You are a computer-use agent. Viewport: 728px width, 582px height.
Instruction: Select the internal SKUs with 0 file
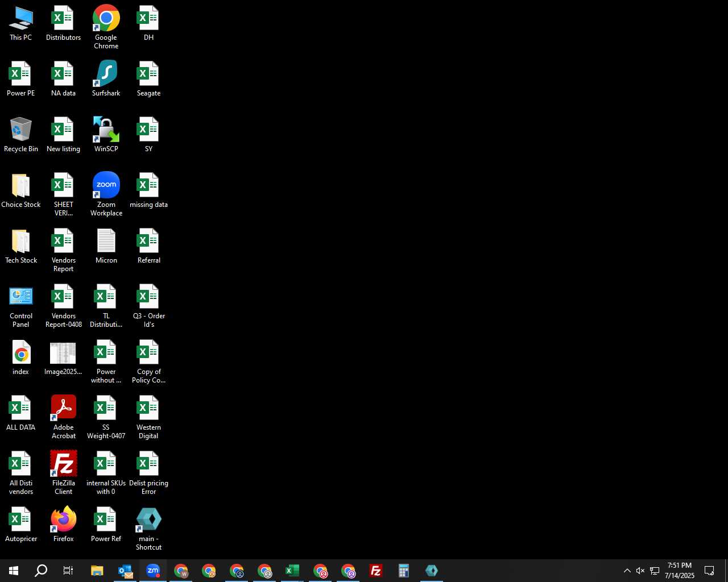pos(106,473)
